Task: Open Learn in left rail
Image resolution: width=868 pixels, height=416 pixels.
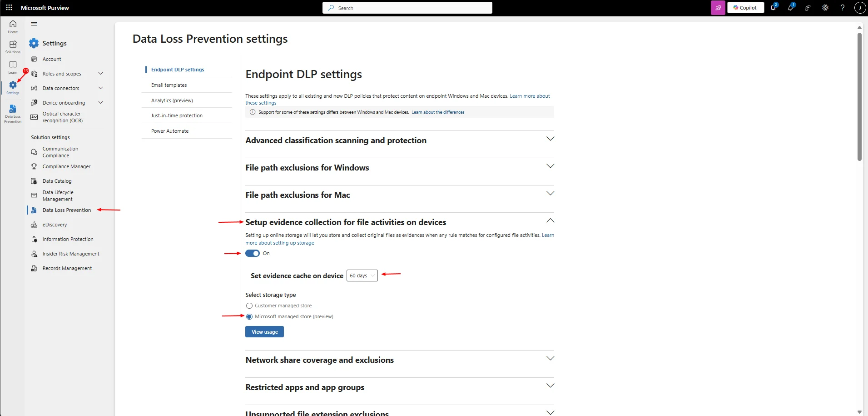Action: [13, 67]
